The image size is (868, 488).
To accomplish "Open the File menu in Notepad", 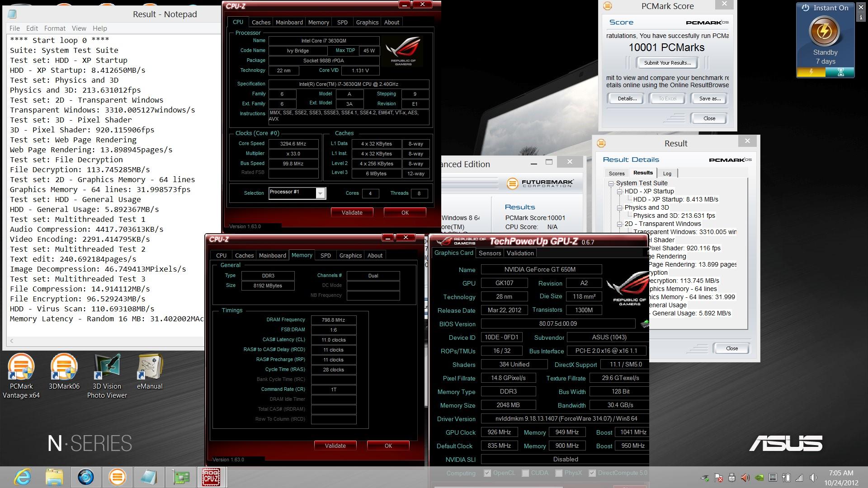I will tap(14, 28).
